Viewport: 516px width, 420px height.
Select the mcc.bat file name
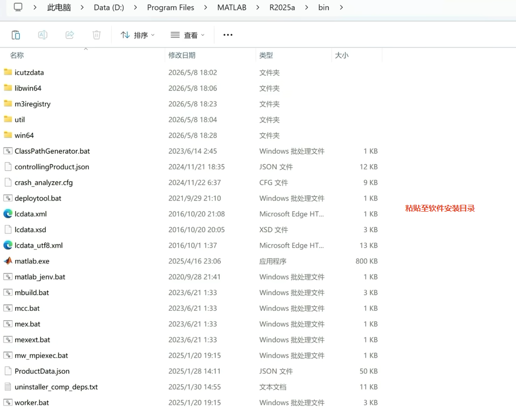click(x=27, y=308)
